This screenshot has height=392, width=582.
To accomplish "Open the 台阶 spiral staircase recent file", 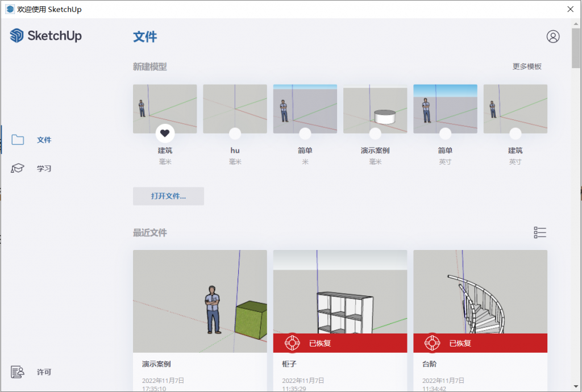I will [x=480, y=295].
